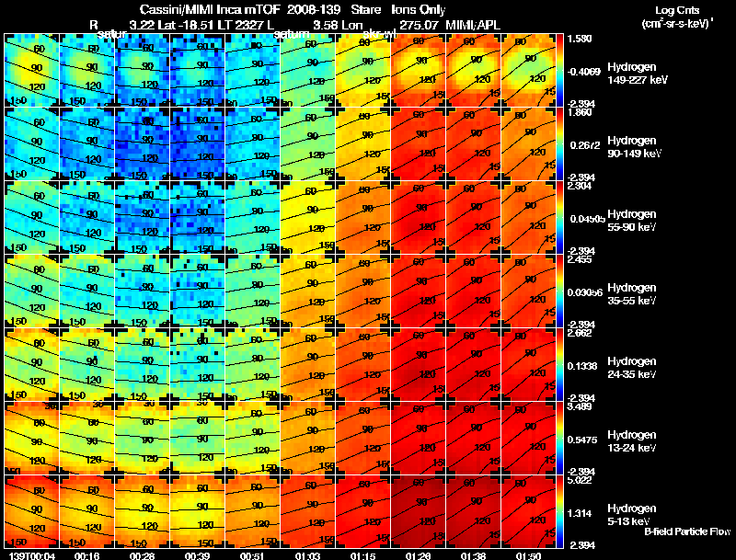Click the '01:38' time label

coord(473,555)
